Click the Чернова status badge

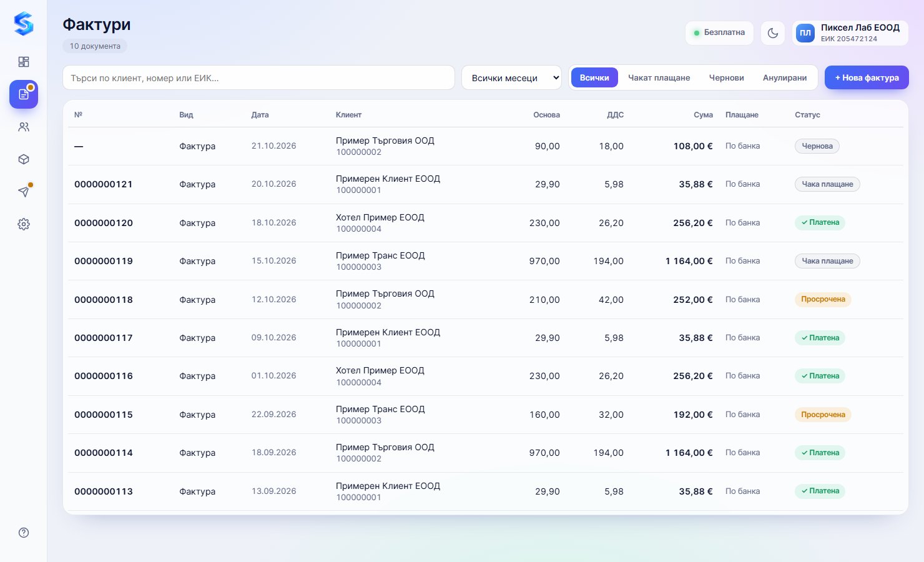coord(817,146)
